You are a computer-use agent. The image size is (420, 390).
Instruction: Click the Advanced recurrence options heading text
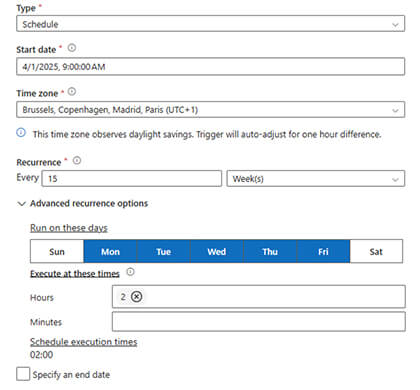pyautogui.click(x=89, y=203)
